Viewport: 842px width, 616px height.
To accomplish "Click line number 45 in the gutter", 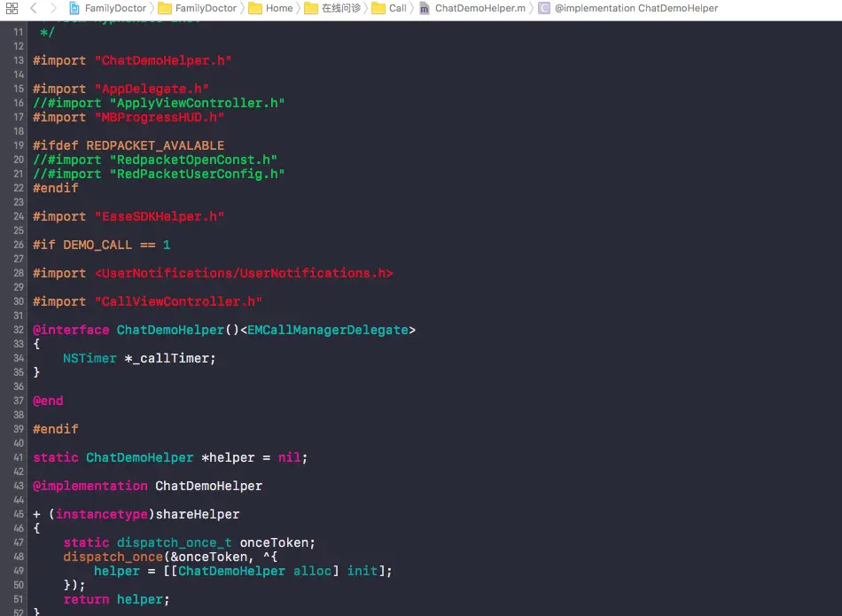I will (x=19, y=514).
